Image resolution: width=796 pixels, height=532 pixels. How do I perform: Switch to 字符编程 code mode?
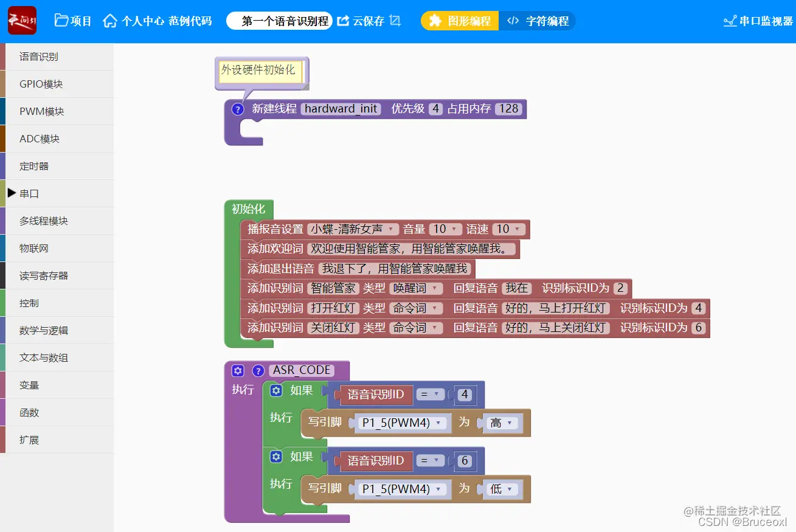tap(538, 21)
